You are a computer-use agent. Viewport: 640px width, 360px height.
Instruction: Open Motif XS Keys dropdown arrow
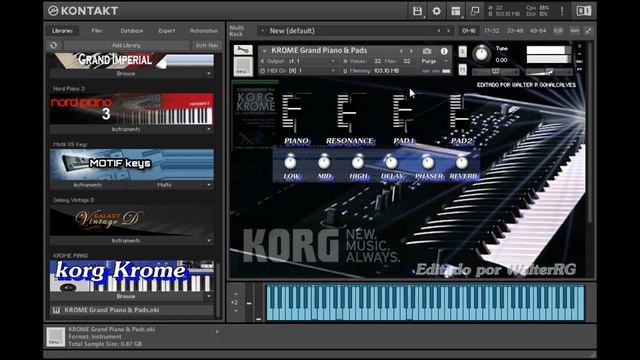pos(209,185)
